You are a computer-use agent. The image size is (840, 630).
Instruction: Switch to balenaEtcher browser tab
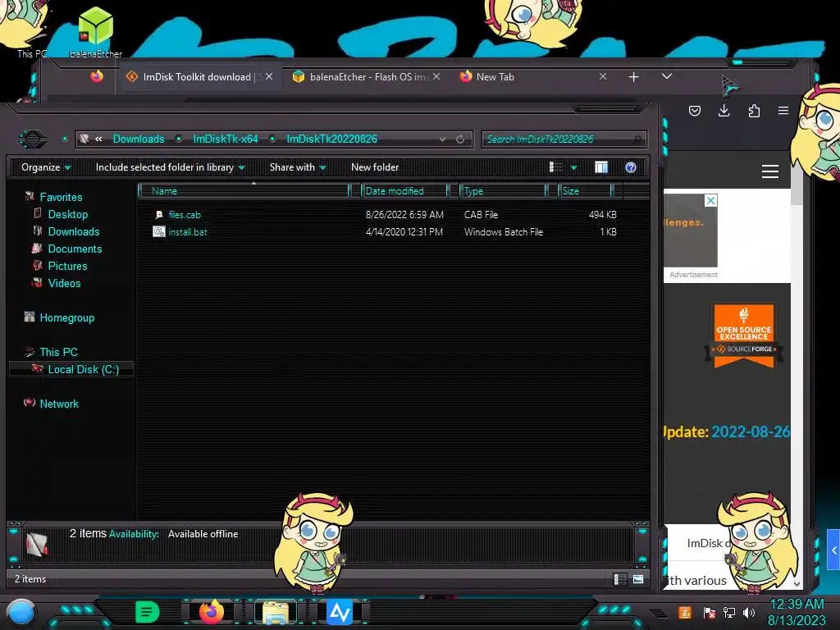tap(368, 76)
